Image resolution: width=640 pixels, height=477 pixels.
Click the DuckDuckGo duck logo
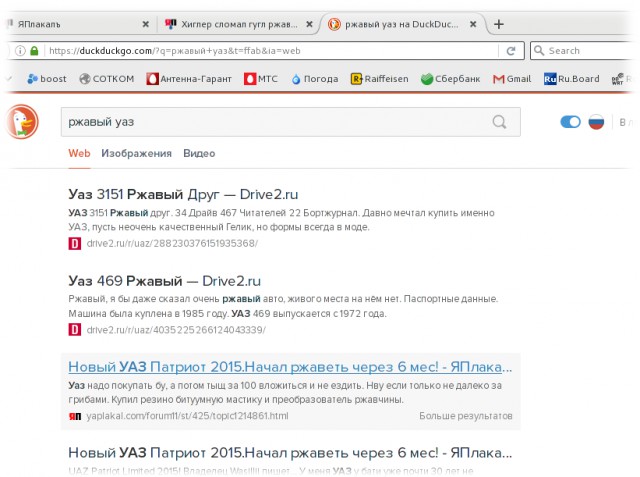22,122
